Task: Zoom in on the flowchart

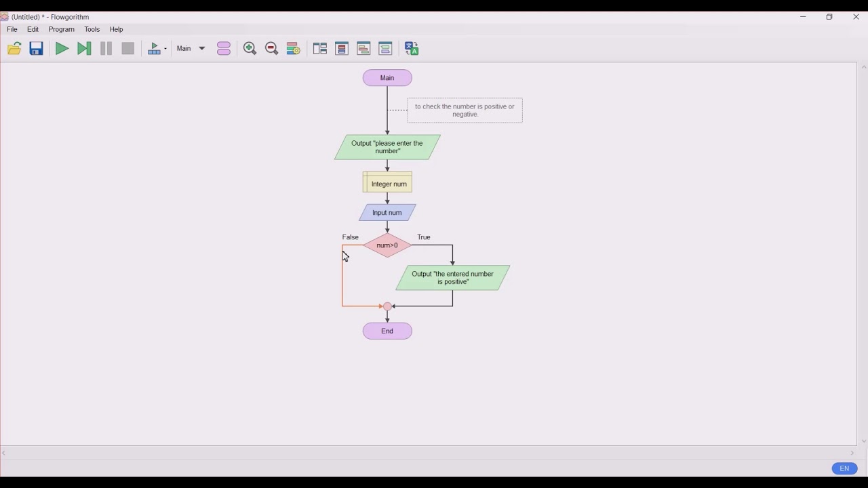Action: (x=250, y=48)
